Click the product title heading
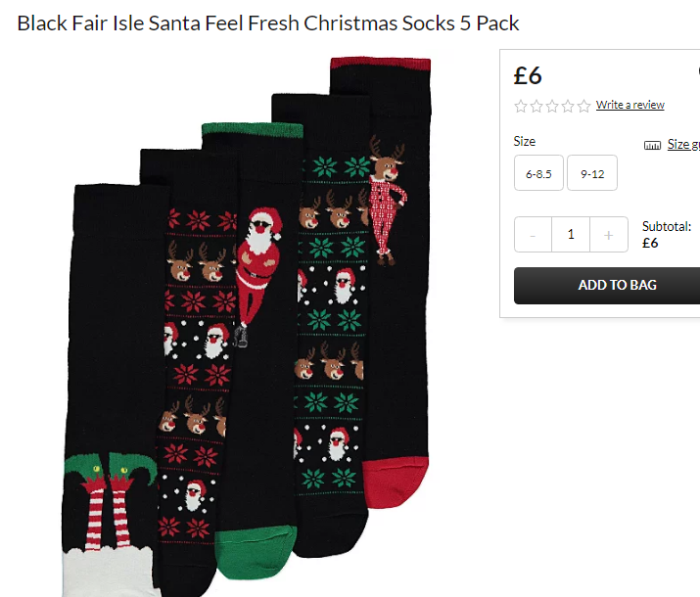Viewport: 700px width, 597px height. coord(268,23)
